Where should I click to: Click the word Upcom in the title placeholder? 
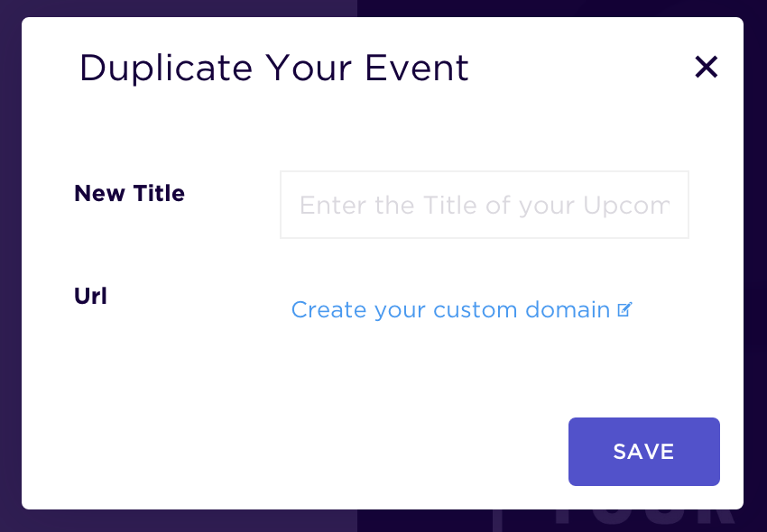click(626, 206)
